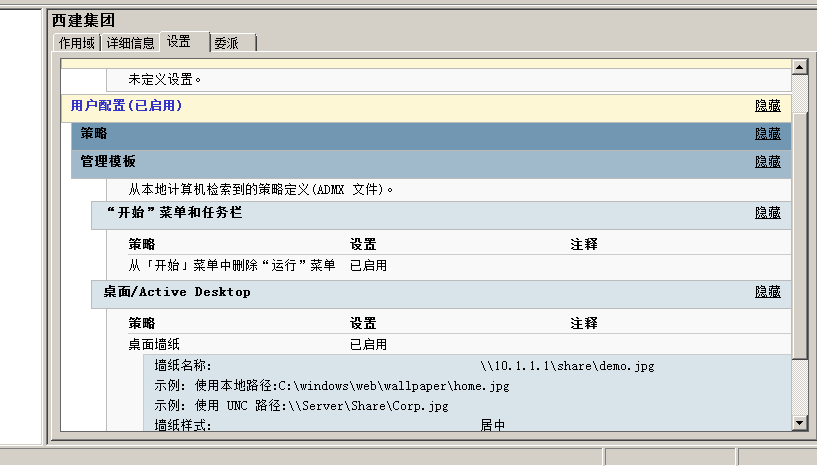Click the 桌面/Active Desktop heading
817x466 pixels.
[177, 292]
